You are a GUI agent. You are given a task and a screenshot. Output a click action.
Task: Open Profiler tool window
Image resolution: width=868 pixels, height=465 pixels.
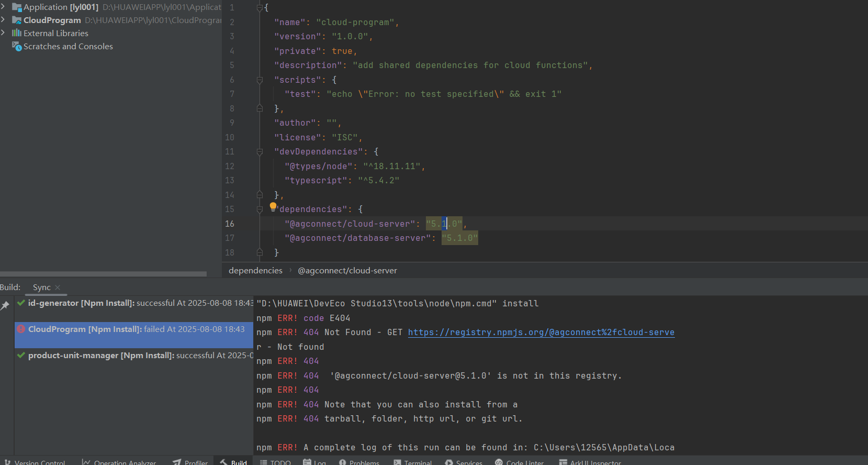tap(190, 462)
